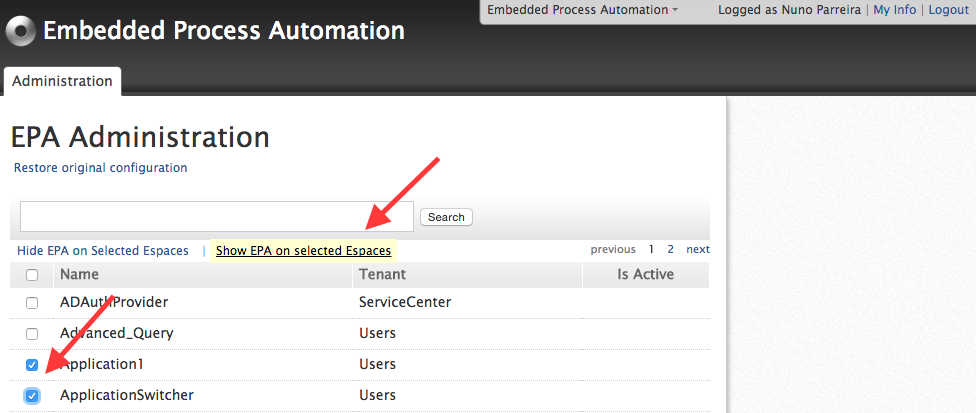Click the ServiceCenter tenant cell
The height and width of the screenshot is (413, 976).
tap(405, 302)
